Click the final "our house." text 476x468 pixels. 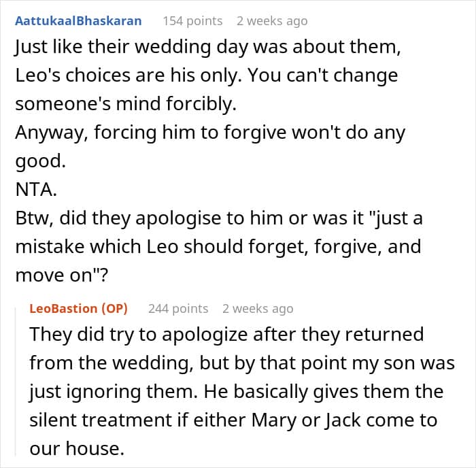click(75, 448)
